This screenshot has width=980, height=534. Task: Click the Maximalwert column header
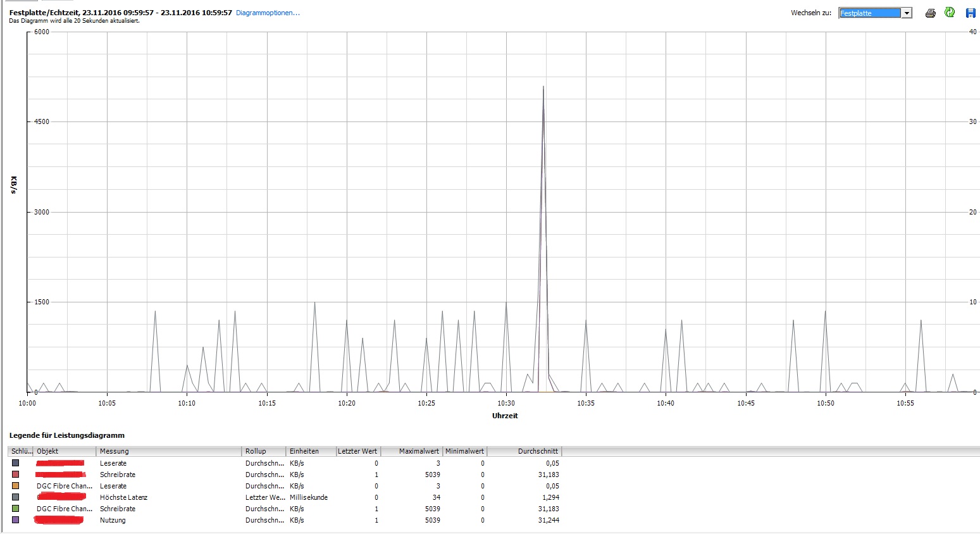(419, 451)
